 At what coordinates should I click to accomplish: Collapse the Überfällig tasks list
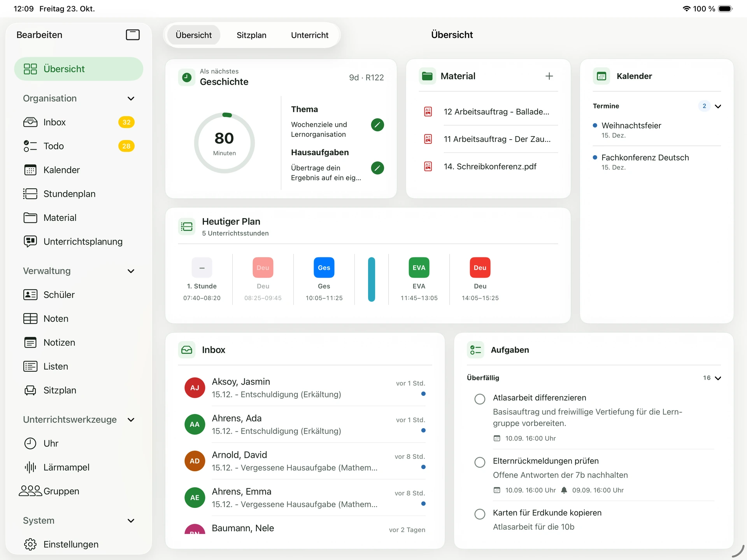click(x=718, y=378)
